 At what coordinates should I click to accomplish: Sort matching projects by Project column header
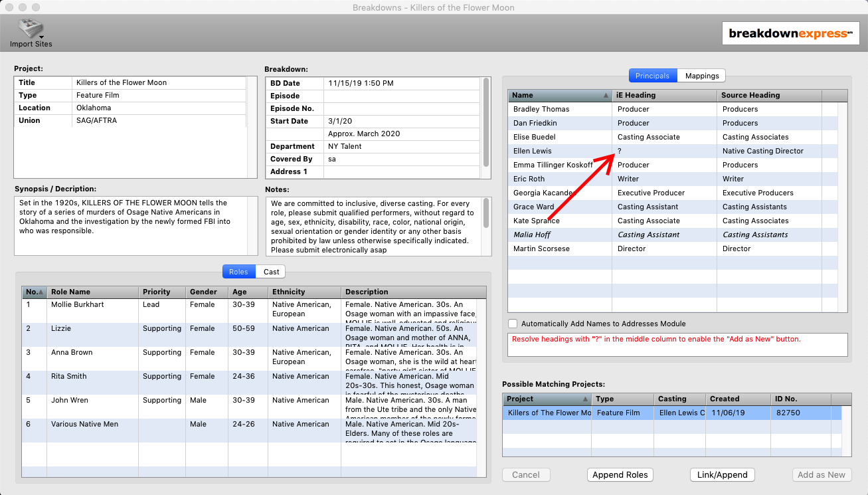(x=547, y=399)
